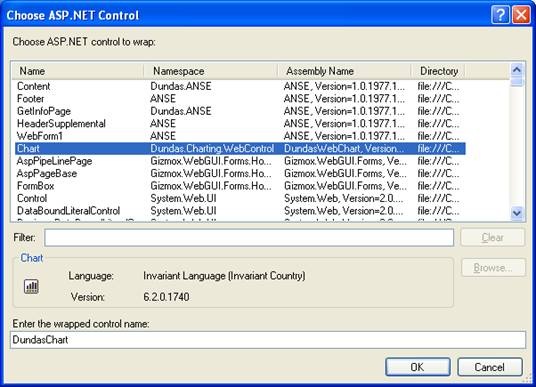The height and width of the screenshot is (387, 536).
Task: Select the HeaderSupplemental row
Action: tap(240, 123)
